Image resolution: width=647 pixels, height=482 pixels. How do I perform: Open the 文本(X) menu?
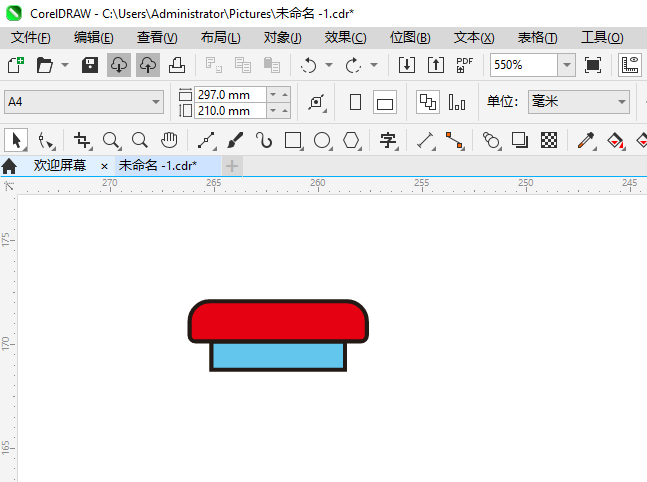474,38
